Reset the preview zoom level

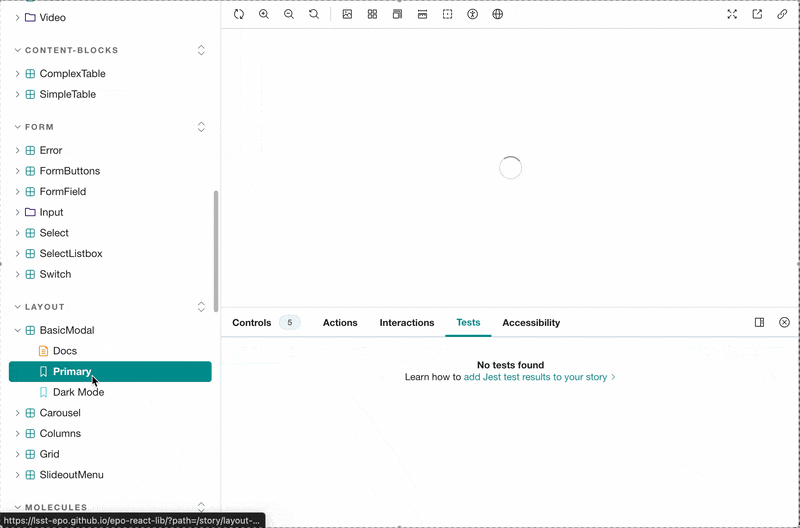point(314,14)
